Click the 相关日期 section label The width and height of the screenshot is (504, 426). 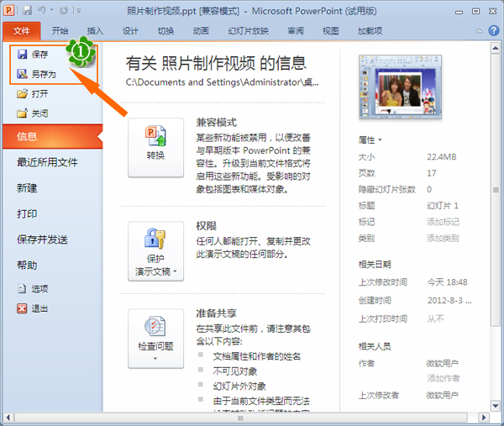click(375, 265)
